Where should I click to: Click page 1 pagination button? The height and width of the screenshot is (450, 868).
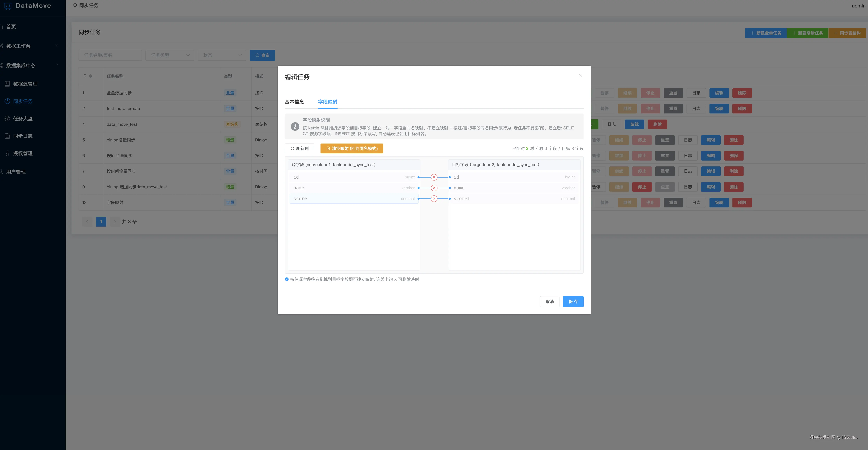(101, 222)
